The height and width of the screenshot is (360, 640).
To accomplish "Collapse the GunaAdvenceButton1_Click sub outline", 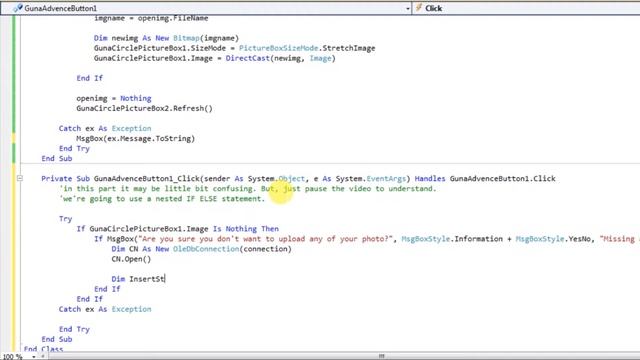I will pyautogui.click(x=20, y=178).
